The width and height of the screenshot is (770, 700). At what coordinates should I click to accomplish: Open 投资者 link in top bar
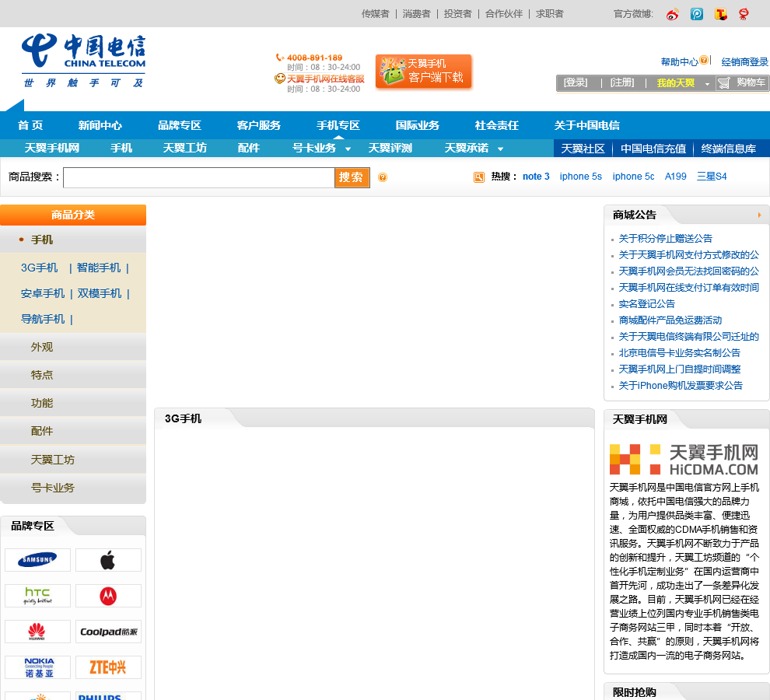(x=457, y=14)
